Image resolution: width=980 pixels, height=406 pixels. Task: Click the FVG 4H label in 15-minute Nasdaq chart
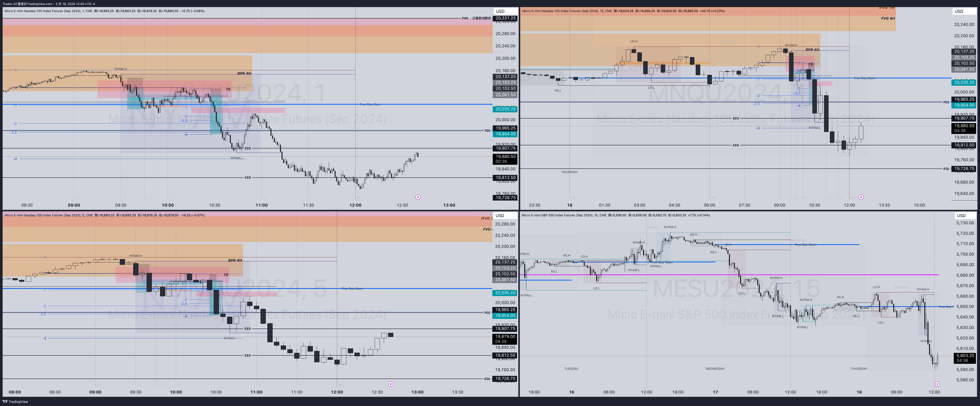888,18
